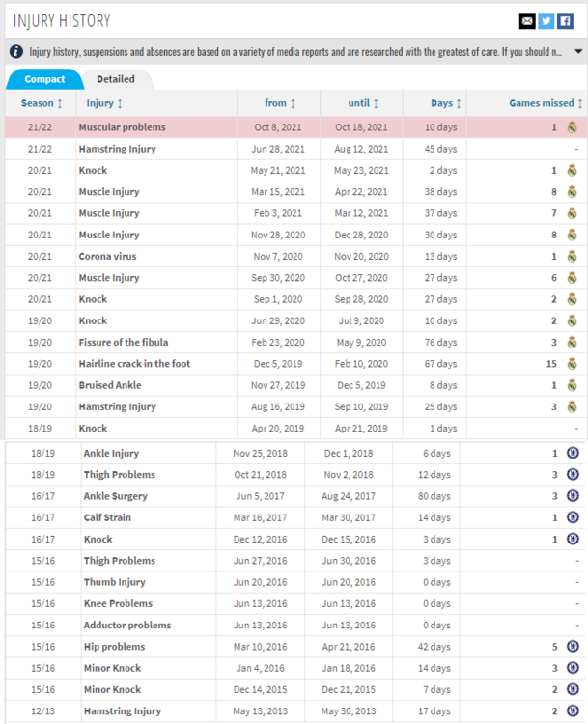Sort table by until date column
588x724 pixels.
(x=363, y=103)
